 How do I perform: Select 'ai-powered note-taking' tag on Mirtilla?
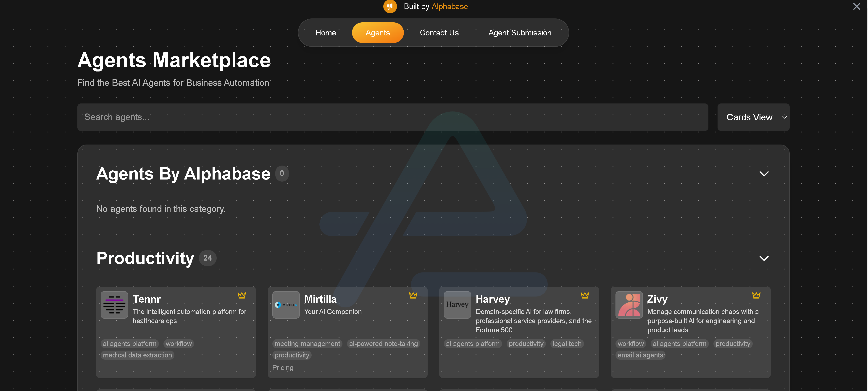[384, 343]
